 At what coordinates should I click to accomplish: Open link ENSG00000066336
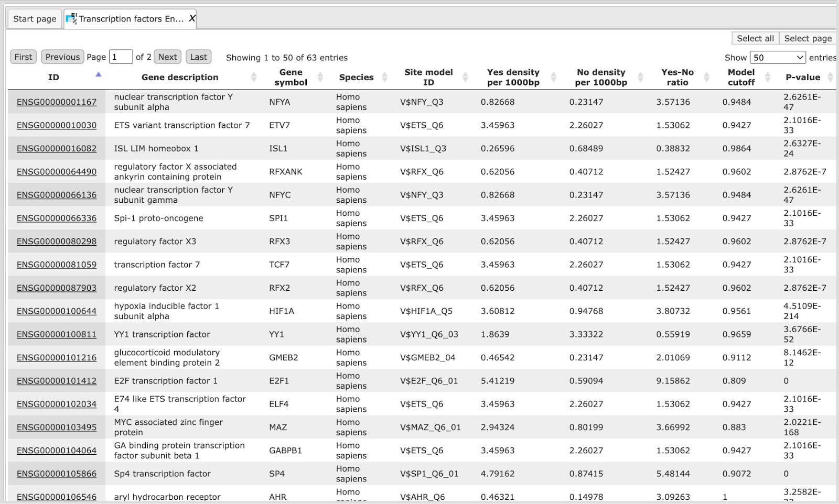point(57,218)
